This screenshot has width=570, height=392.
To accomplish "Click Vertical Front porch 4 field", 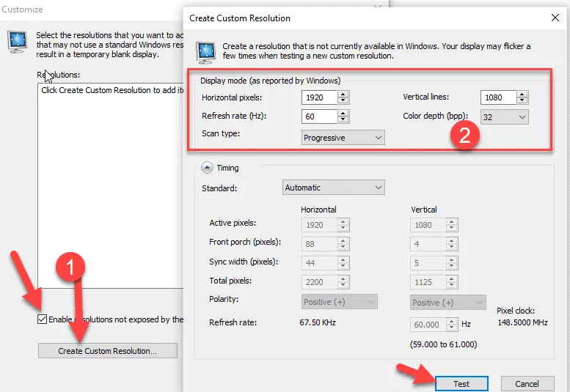I will coord(428,244).
